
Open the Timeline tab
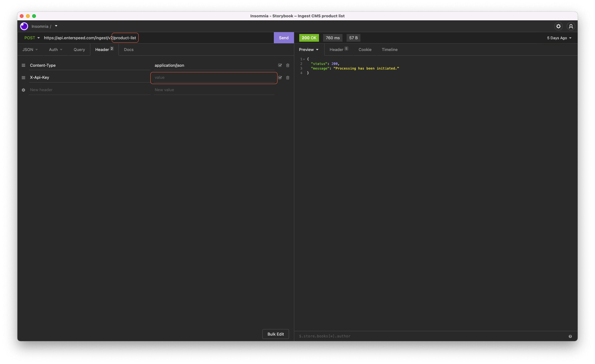pos(390,49)
